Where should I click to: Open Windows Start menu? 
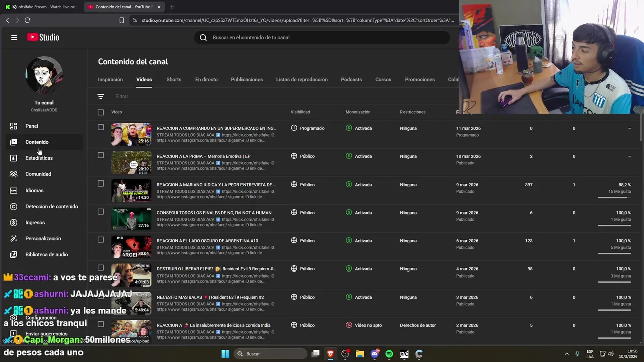point(225,354)
